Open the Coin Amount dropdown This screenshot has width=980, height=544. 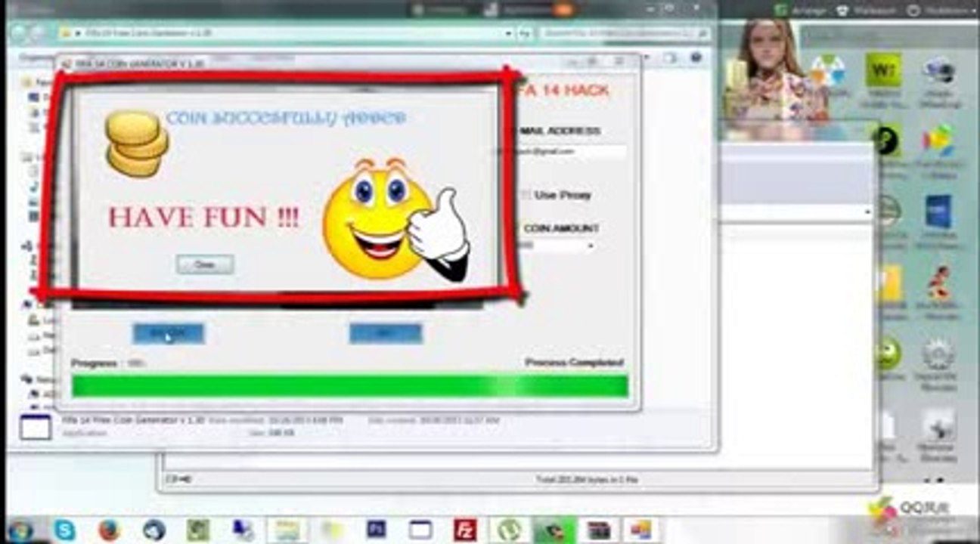[x=590, y=246]
